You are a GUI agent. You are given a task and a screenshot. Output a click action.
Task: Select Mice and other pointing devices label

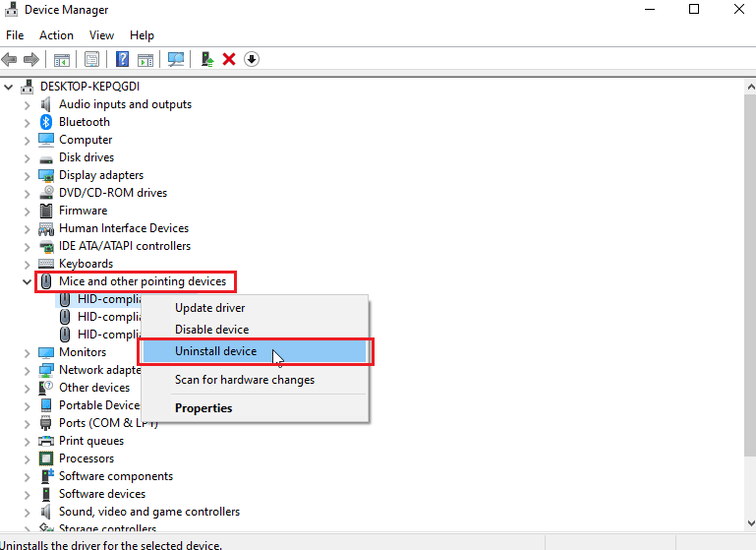coord(143,281)
